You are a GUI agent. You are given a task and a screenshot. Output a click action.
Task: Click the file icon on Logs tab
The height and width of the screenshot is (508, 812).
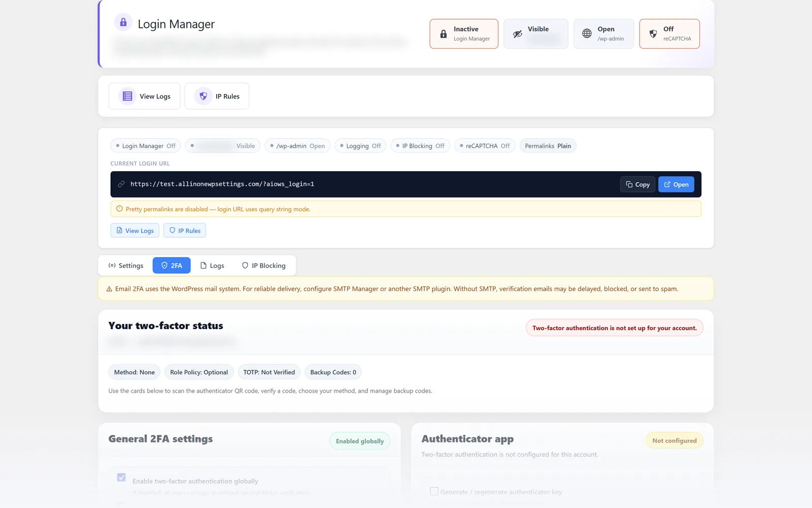point(204,266)
